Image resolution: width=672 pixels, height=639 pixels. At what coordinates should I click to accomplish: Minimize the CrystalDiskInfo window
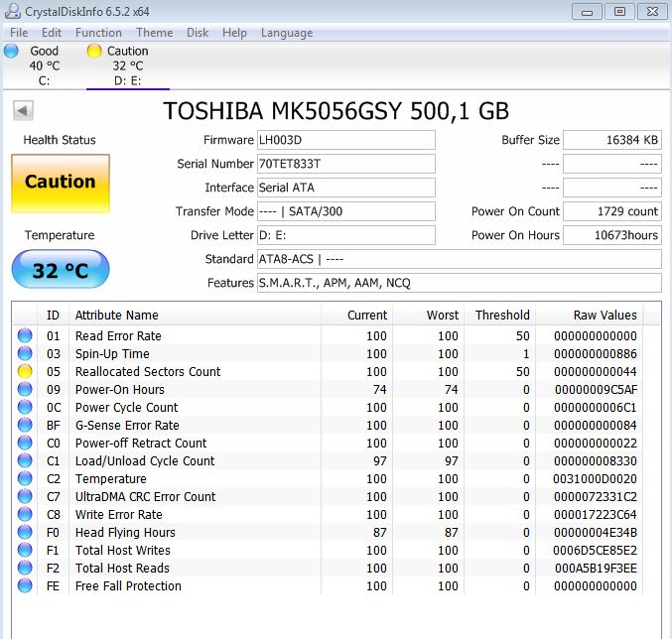587,12
